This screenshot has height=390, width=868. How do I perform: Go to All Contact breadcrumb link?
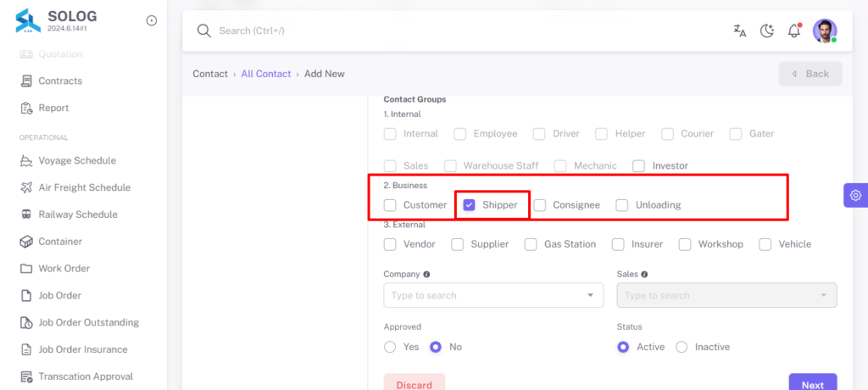(265, 75)
